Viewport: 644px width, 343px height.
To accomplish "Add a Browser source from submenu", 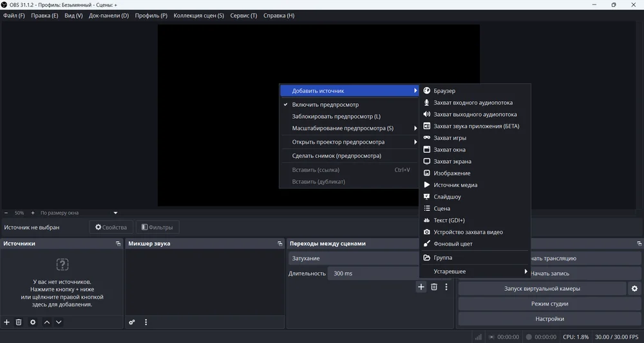I will click(x=444, y=91).
